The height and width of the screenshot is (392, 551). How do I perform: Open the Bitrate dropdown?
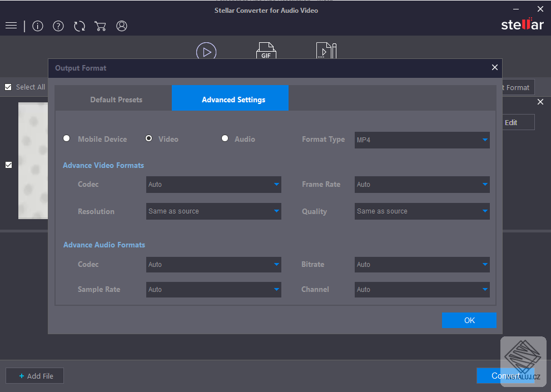click(422, 264)
